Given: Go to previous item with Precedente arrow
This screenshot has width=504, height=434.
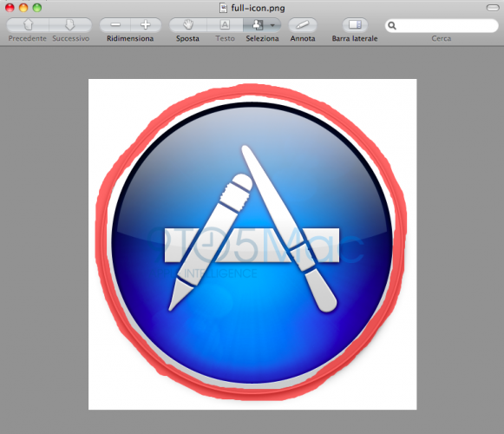Looking at the screenshot, I should coord(28,25).
